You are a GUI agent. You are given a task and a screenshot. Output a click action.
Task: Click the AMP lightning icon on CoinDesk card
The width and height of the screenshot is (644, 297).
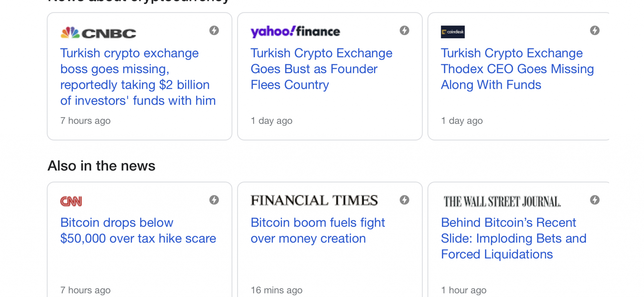(595, 30)
